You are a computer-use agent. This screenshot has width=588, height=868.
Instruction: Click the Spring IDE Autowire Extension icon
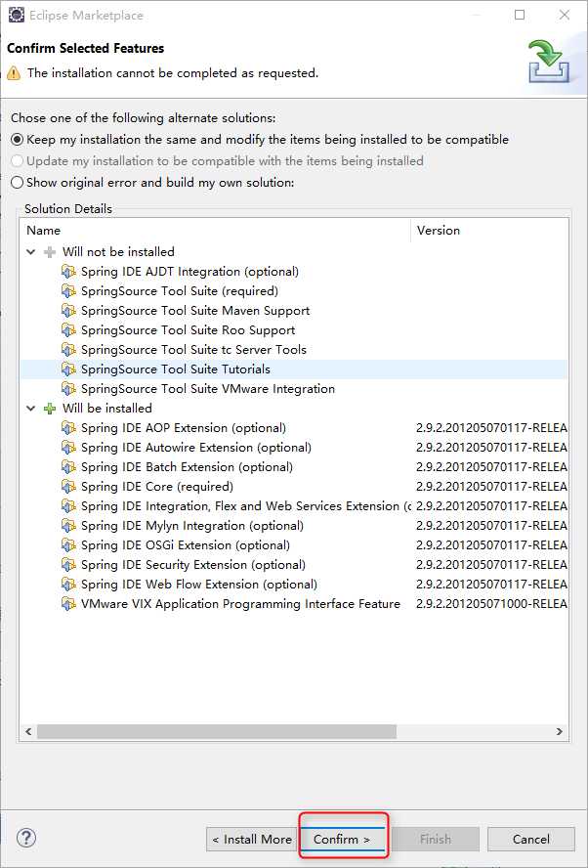pyautogui.click(x=68, y=448)
